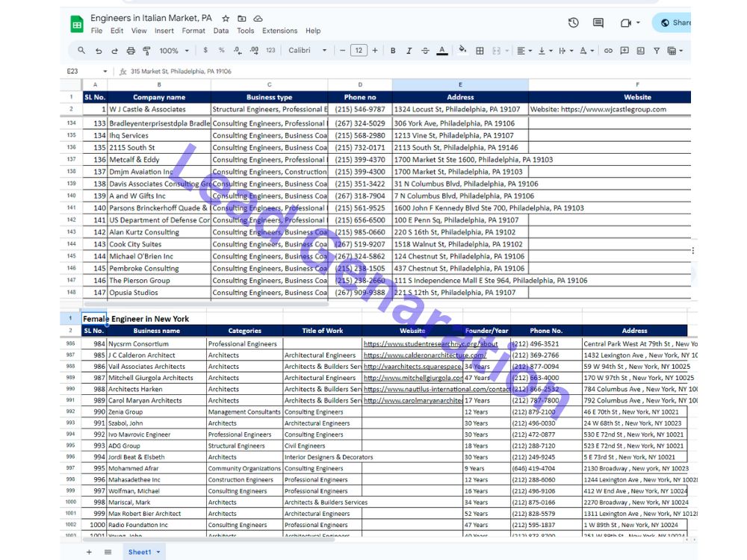Pick a cell fill color
Image resolution: width=747 pixels, height=560 pixels.
462,51
